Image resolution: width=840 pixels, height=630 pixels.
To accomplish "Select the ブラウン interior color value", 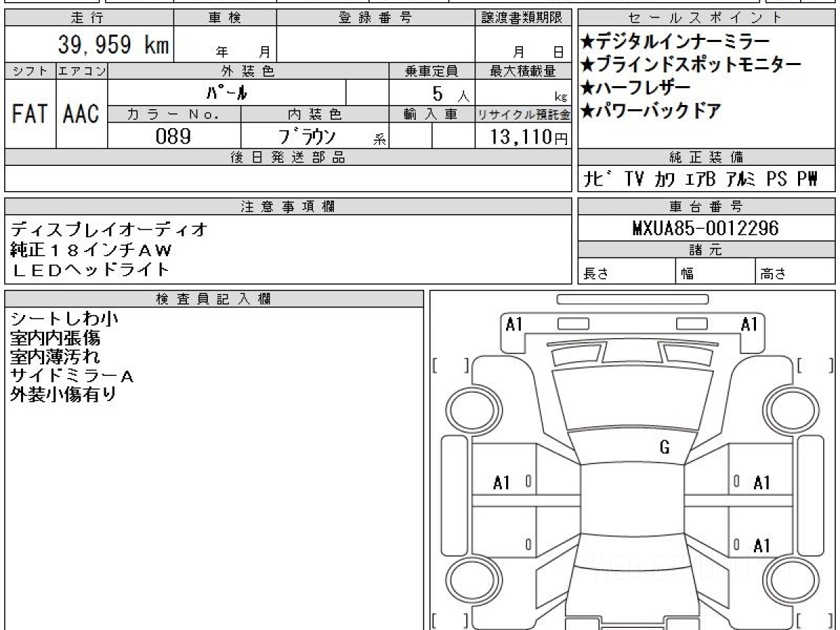I will pos(307,135).
